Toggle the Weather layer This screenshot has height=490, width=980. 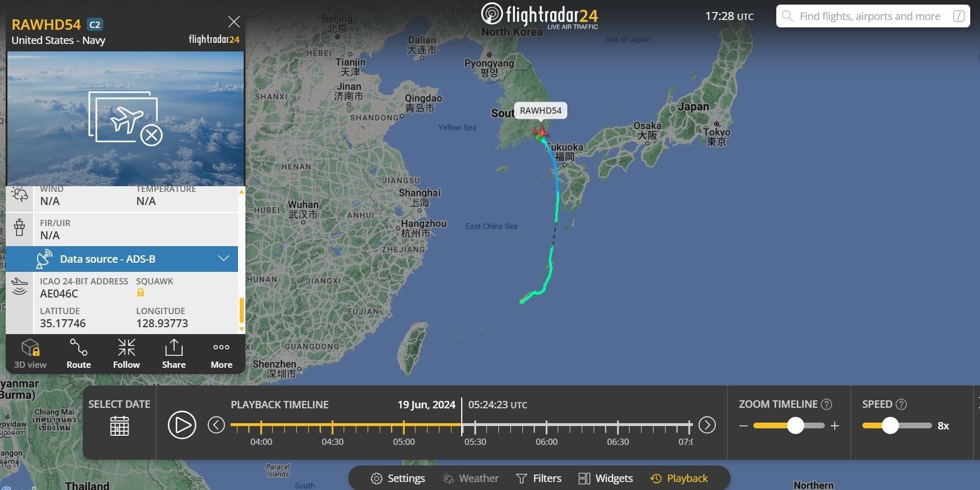point(471,478)
